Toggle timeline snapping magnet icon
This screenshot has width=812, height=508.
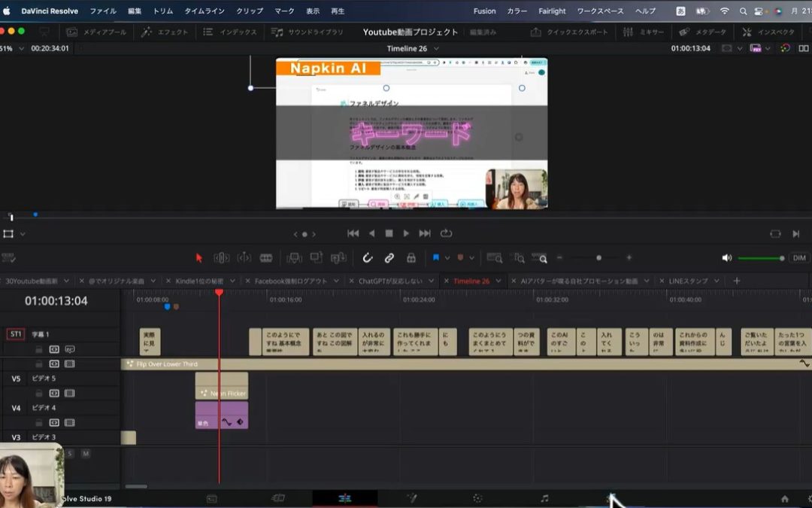[x=367, y=257]
